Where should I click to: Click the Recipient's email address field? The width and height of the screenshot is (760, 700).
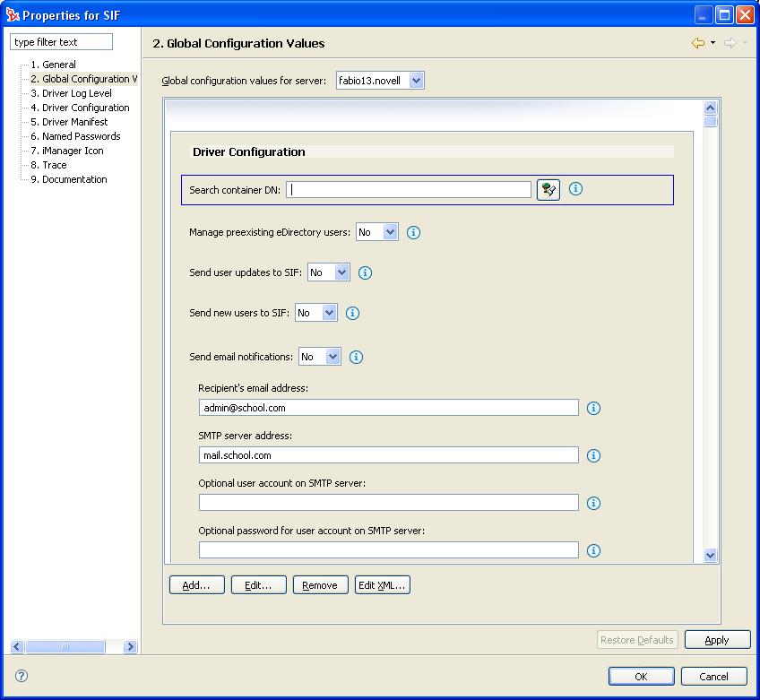coord(388,408)
